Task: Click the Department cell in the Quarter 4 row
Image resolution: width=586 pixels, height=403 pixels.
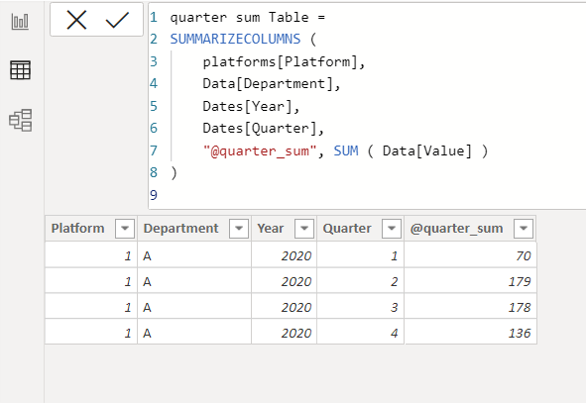Action: (194, 332)
